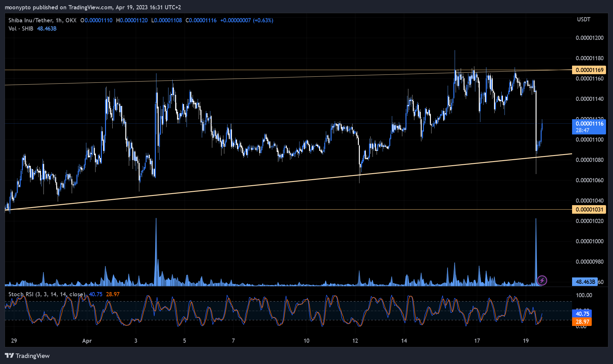
Task: Click the 14 date label on time axis
Action: (404, 341)
